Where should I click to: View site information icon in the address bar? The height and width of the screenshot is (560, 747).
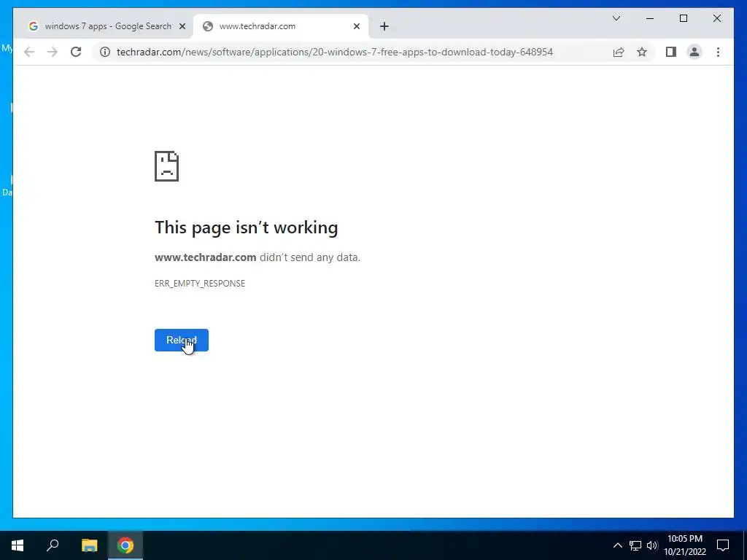tap(105, 52)
